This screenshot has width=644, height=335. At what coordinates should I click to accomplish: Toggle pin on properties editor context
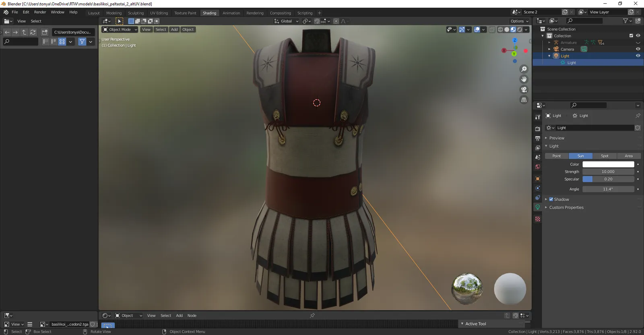click(x=638, y=116)
